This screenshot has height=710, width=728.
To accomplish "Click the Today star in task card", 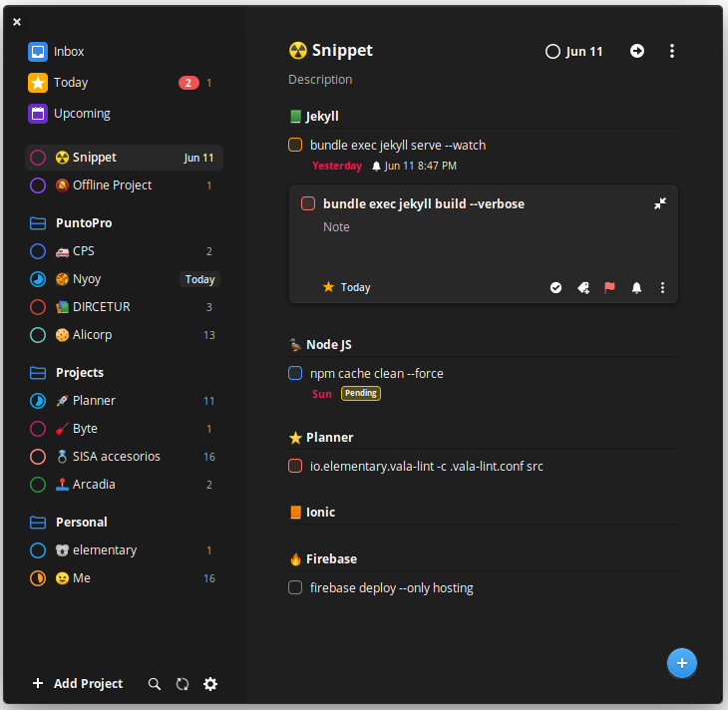I will coord(329,287).
